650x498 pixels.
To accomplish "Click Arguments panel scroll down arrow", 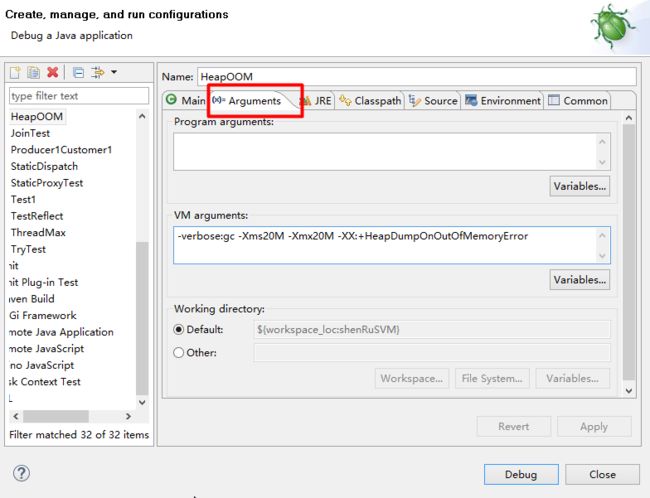I will click(629, 391).
